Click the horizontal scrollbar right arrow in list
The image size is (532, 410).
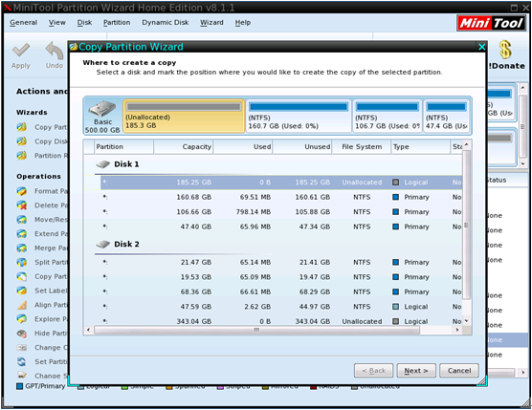457,330
